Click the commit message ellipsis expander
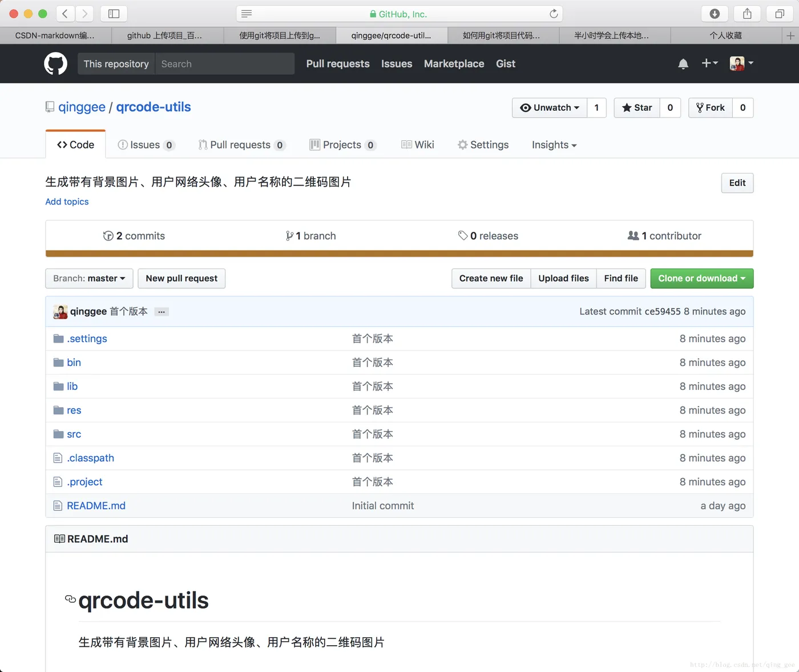The height and width of the screenshot is (672, 799). (162, 312)
